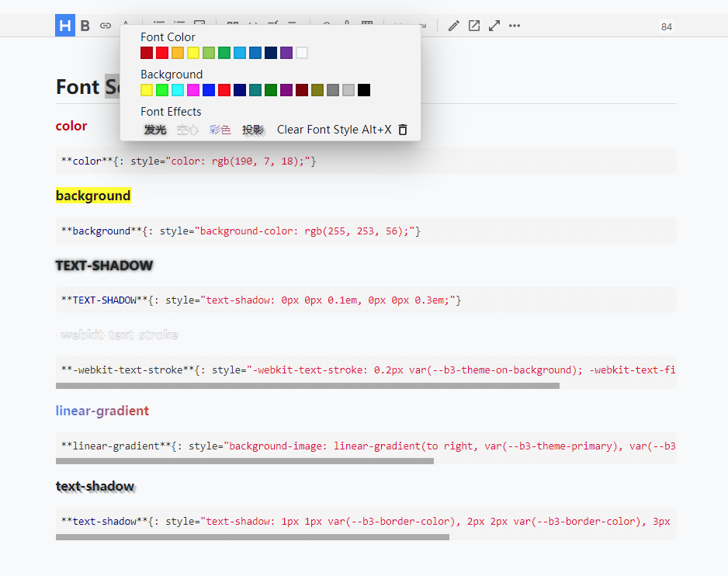Select the yellow background color swatch

(147, 90)
